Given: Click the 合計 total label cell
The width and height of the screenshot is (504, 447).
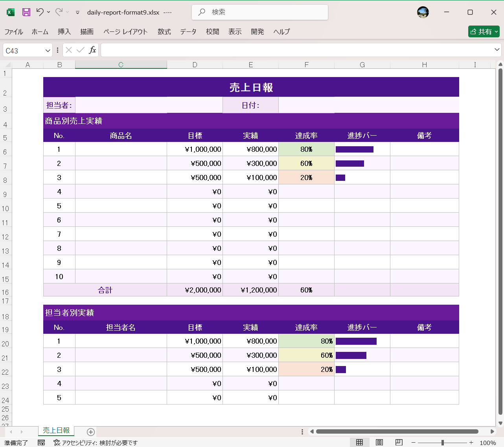Looking at the screenshot, I should coord(105,290).
